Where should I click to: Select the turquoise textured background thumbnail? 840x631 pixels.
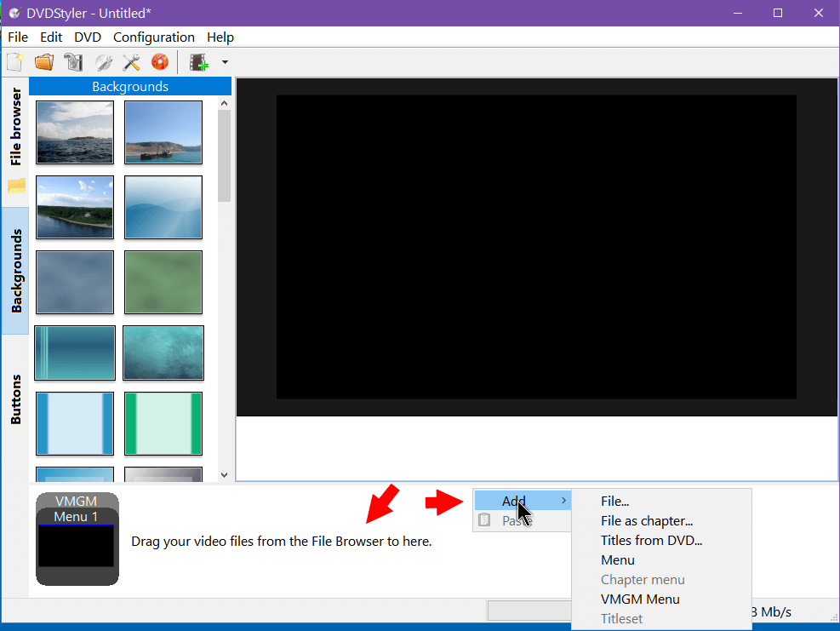click(x=163, y=353)
